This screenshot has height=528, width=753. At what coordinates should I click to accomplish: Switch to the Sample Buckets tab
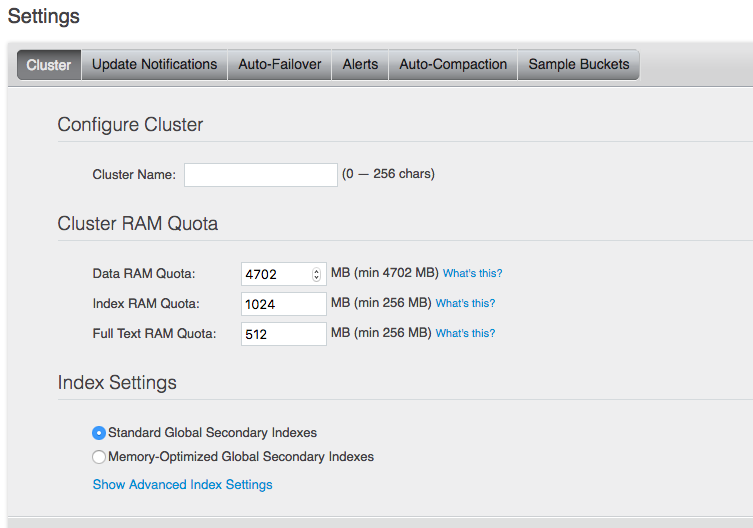579,65
